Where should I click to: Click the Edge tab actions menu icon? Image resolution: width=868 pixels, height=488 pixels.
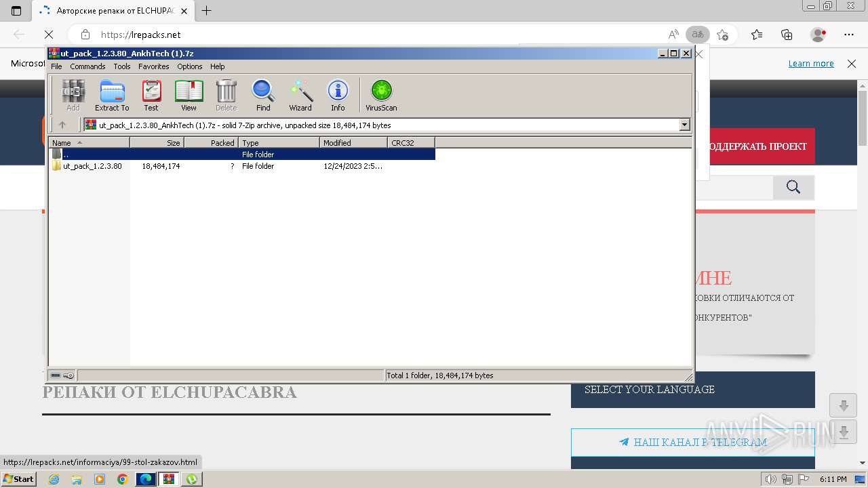[x=16, y=11]
